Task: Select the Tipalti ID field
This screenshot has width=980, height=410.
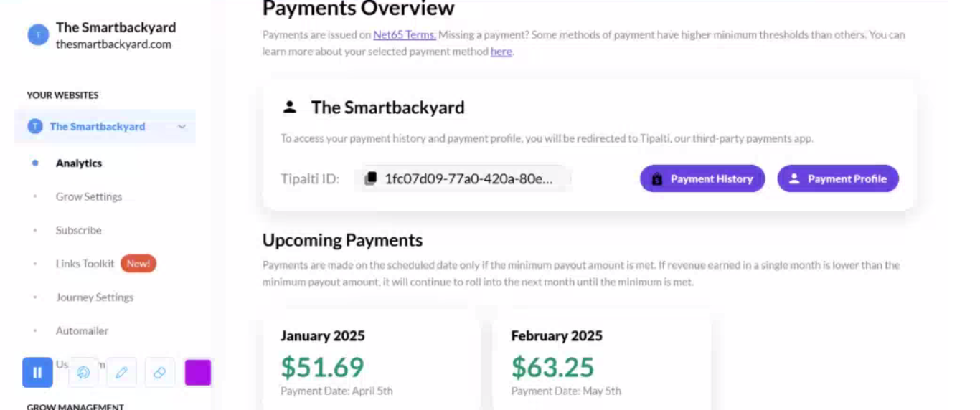Action: pyautogui.click(x=463, y=178)
